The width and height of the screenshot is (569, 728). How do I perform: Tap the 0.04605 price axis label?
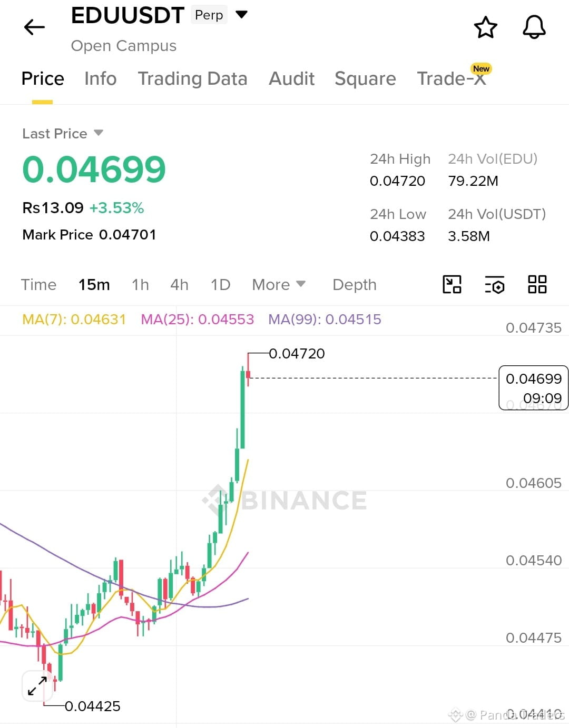[534, 483]
